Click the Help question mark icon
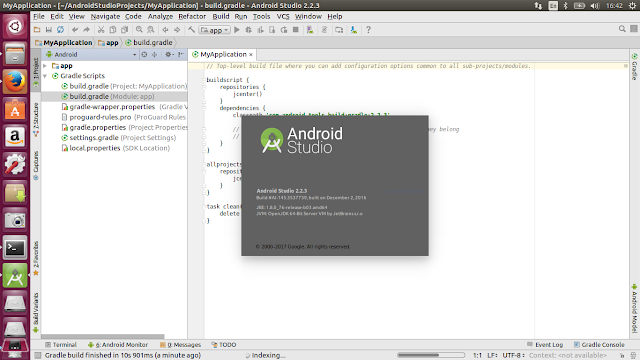 click(368, 30)
